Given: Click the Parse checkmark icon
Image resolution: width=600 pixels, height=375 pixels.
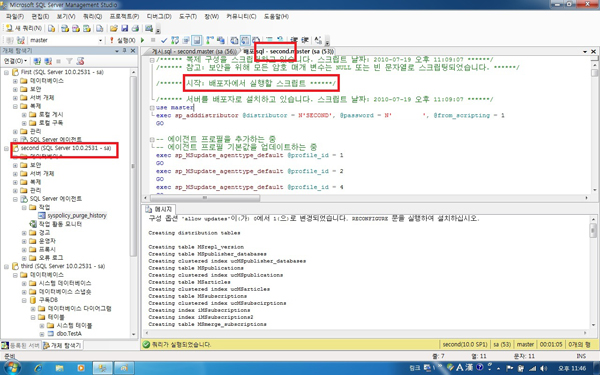Looking at the screenshot, I should click(164, 40).
